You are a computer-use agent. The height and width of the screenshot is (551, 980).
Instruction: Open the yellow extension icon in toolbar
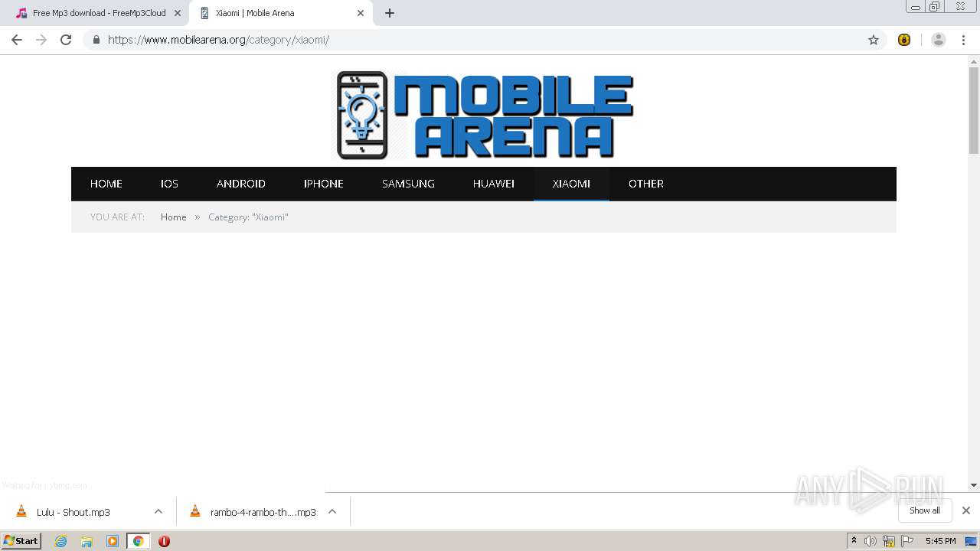click(x=904, y=40)
